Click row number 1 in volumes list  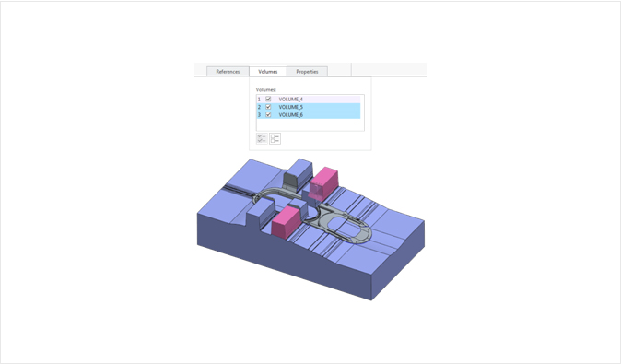(260, 99)
